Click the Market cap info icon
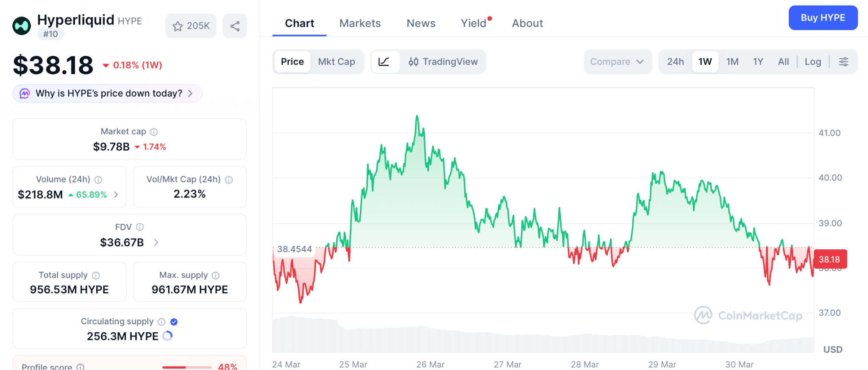868x370 pixels. tap(154, 132)
